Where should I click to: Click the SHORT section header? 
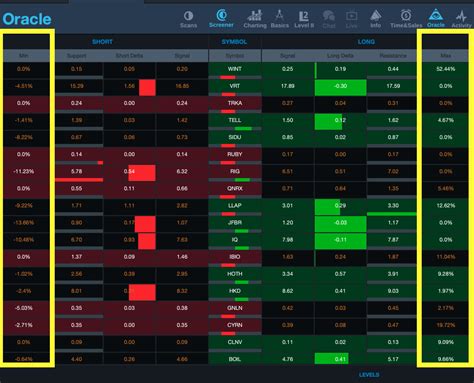pos(102,42)
